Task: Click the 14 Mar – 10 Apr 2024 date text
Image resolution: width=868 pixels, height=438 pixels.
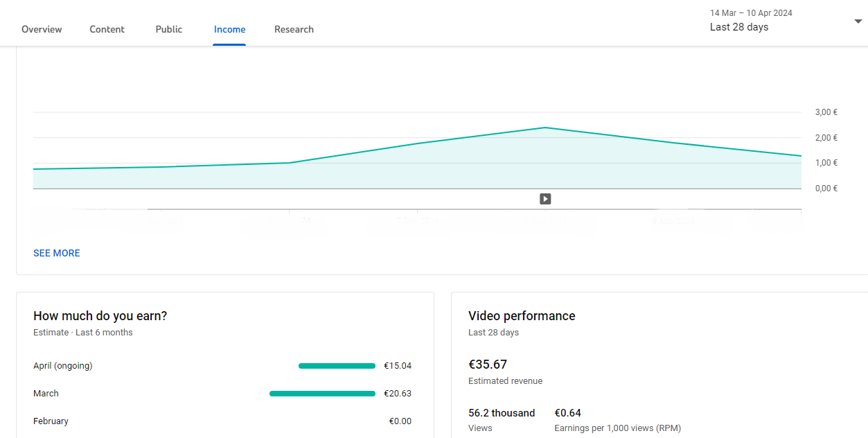Action: click(751, 13)
